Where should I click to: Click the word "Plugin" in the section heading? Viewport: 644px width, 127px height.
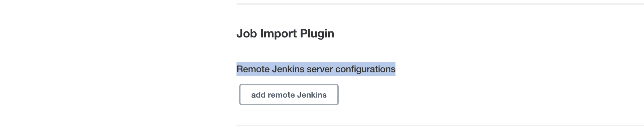(x=317, y=33)
